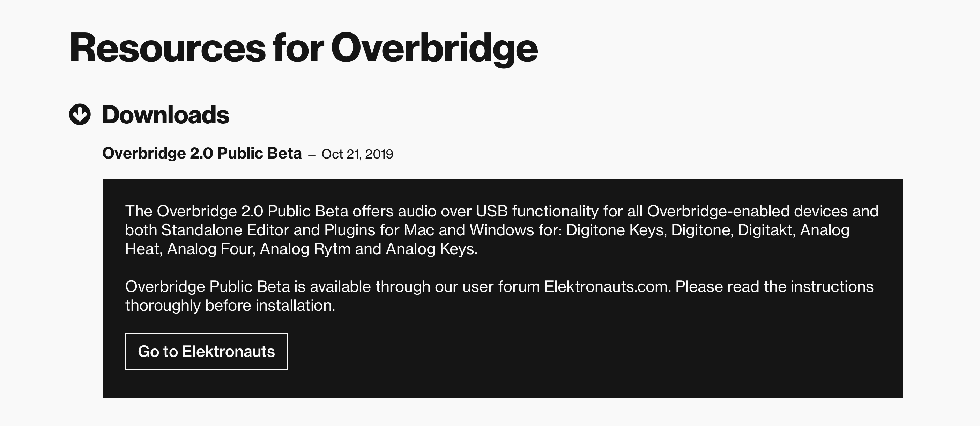
Task: Click the phrase thoroughly before installation
Action: pyautogui.click(x=230, y=306)
